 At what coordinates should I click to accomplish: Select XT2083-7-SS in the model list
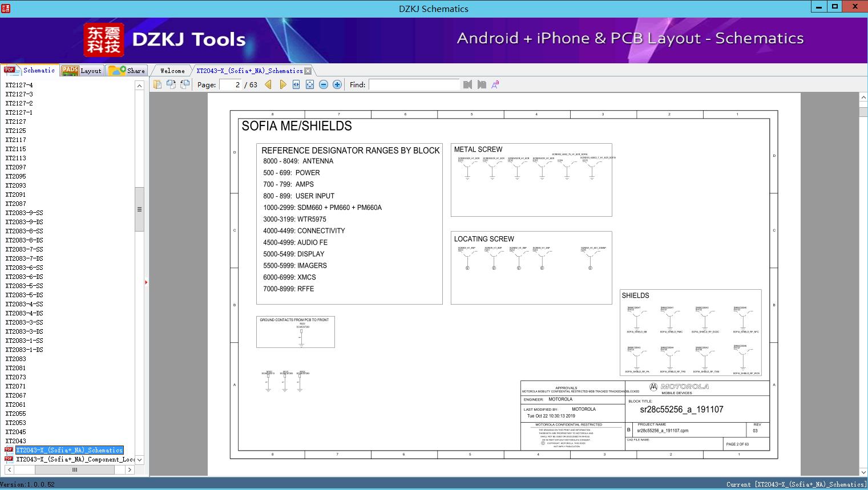[24, 249]
